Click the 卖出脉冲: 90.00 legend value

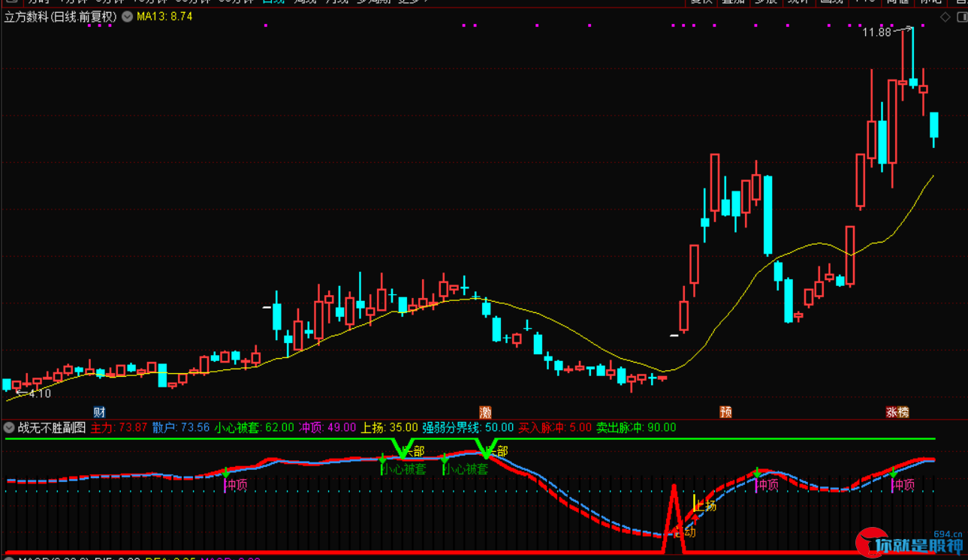coord(636,428)
